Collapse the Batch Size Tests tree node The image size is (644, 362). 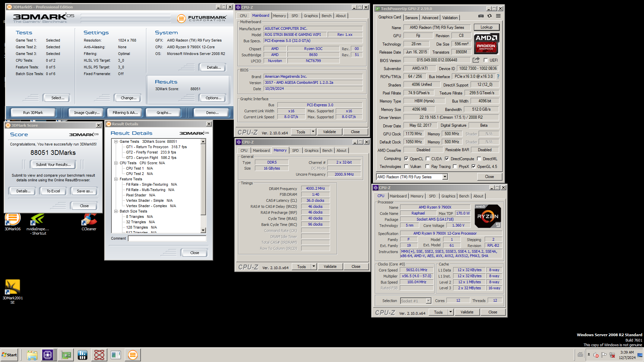pos(116,211)
